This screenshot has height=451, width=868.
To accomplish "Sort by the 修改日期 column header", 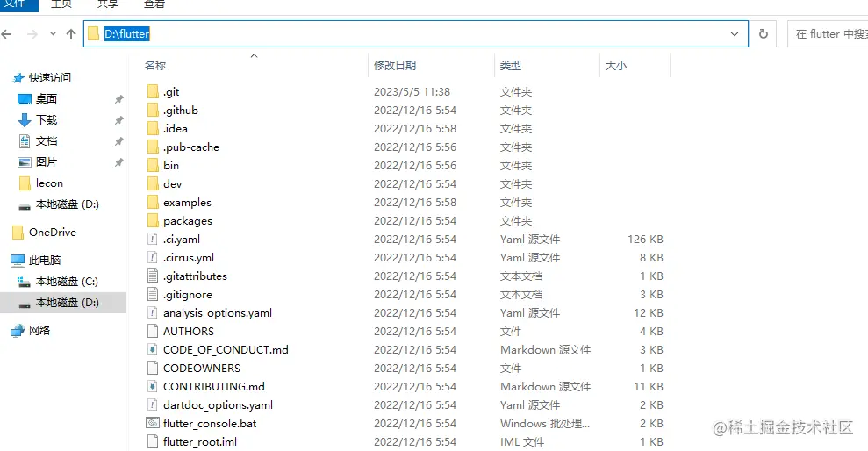I will coord(395,65).
